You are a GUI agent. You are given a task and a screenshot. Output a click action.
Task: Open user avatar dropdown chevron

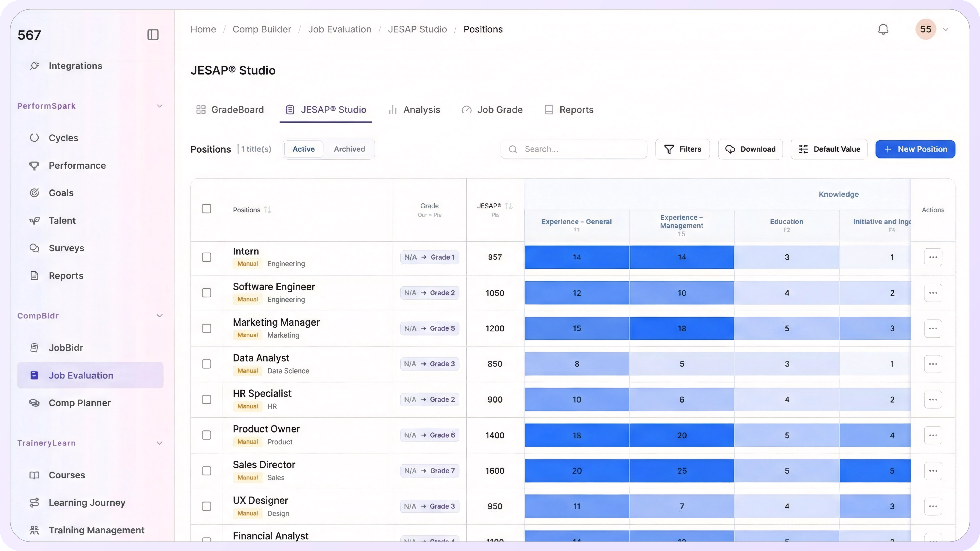pyautogui.click(x=946, y=29)
